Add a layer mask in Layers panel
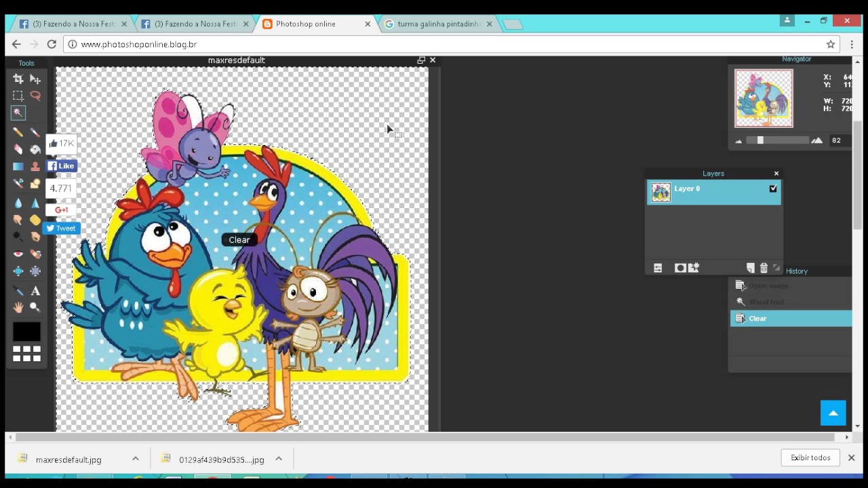868x488 pixels. 680,268
